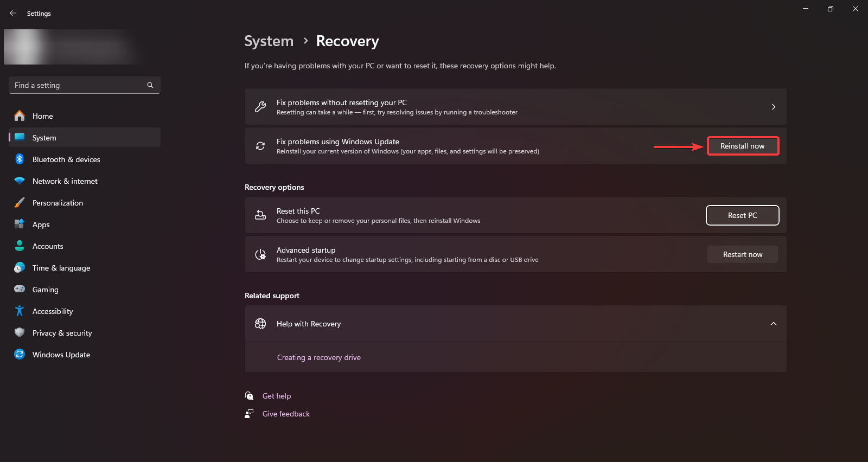Restore down the Settings window
The image size is (868, 462).
[x=831, y=9]
